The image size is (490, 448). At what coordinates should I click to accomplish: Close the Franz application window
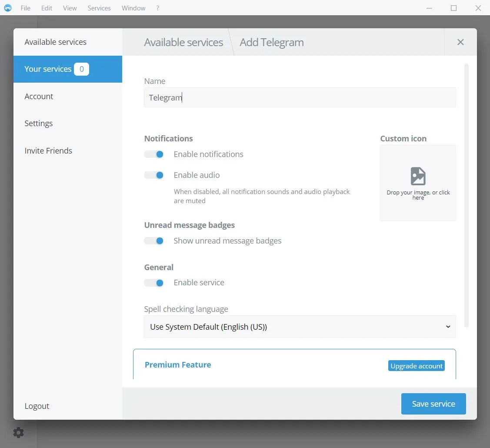pyautogui.click(x=478, y=8)
